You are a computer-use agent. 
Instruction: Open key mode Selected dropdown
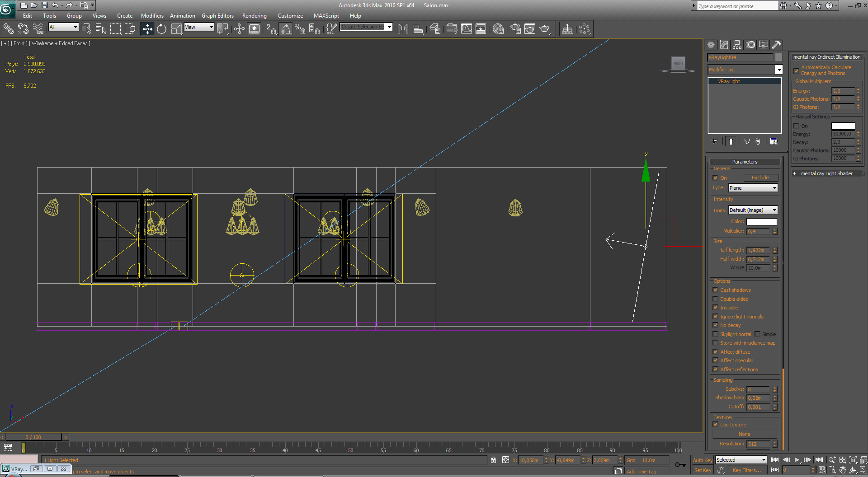point(741,460)
